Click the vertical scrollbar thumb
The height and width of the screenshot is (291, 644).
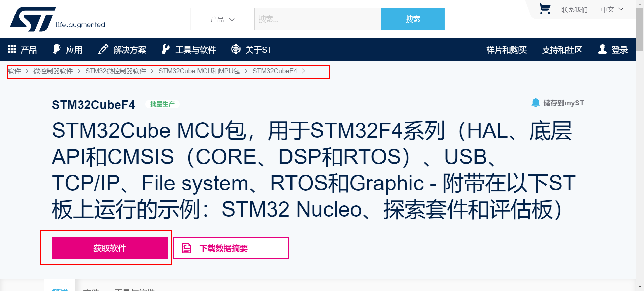640,30
